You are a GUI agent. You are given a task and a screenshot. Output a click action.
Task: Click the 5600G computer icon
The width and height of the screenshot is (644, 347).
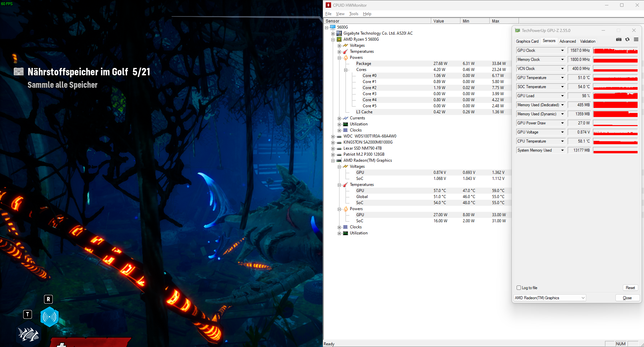333,27
